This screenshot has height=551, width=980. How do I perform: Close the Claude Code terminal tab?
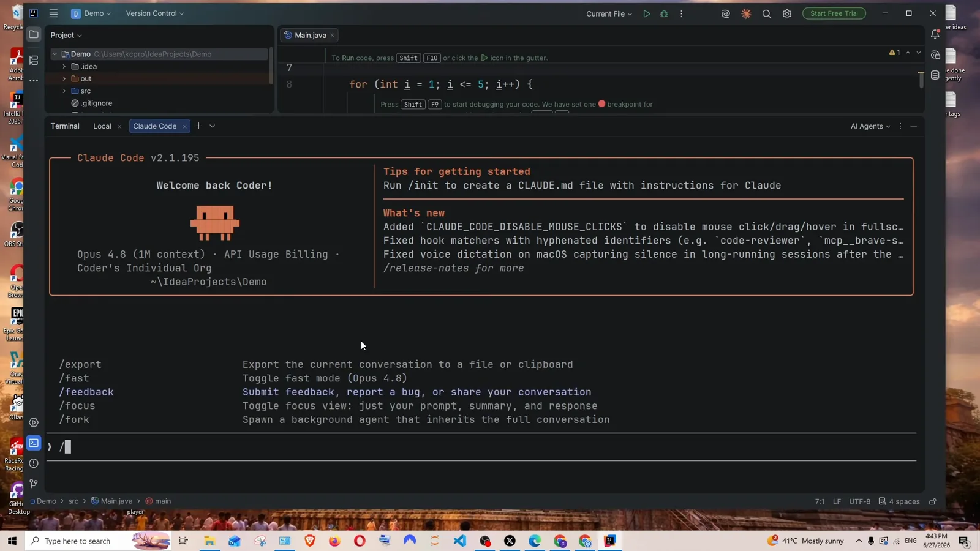coord(184,127)
